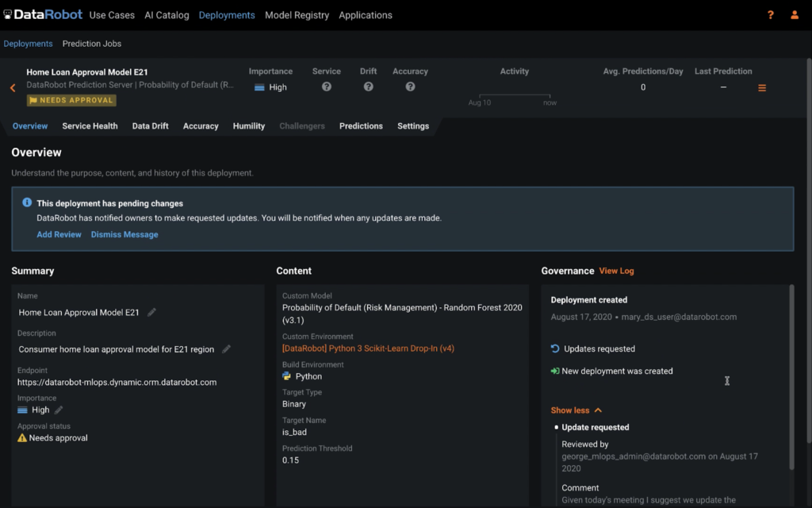
Task: Open the user profile icon
Action: (795, 14)
